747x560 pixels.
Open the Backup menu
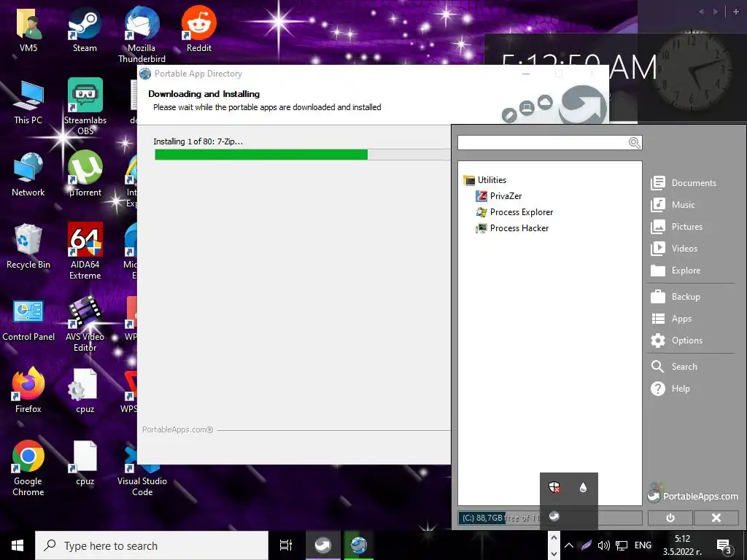(x=676, y=297)
